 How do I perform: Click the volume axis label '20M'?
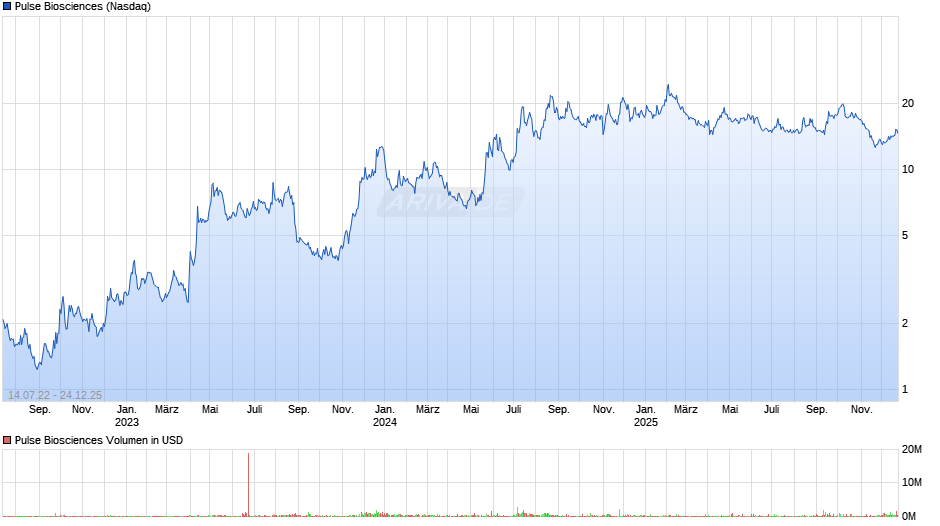coord(911,449)
